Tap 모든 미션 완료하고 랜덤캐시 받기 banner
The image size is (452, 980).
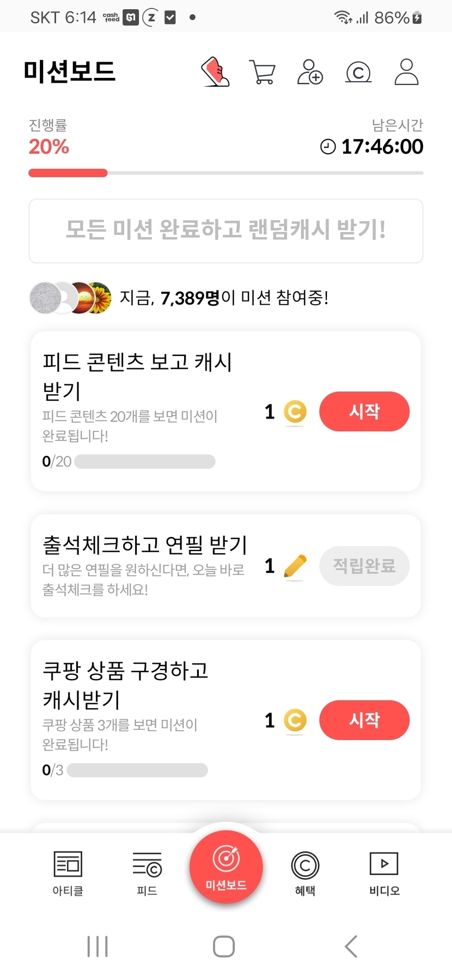click(226, 231)
